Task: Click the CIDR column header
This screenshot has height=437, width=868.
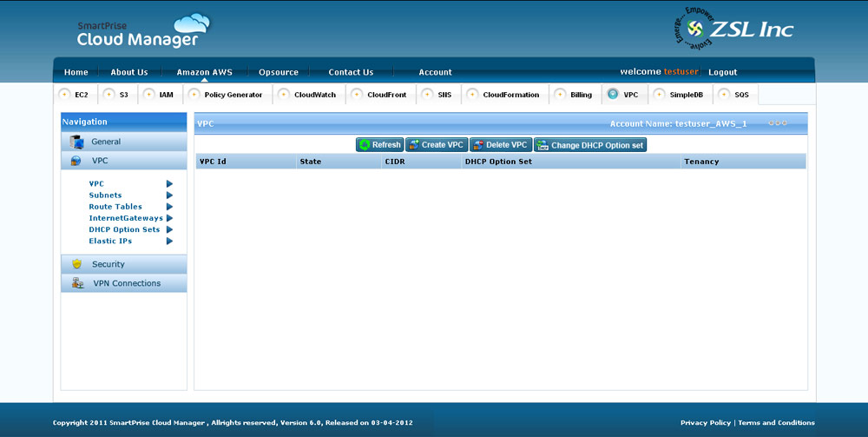Action: pyautogui.click(x=421, y=162)
